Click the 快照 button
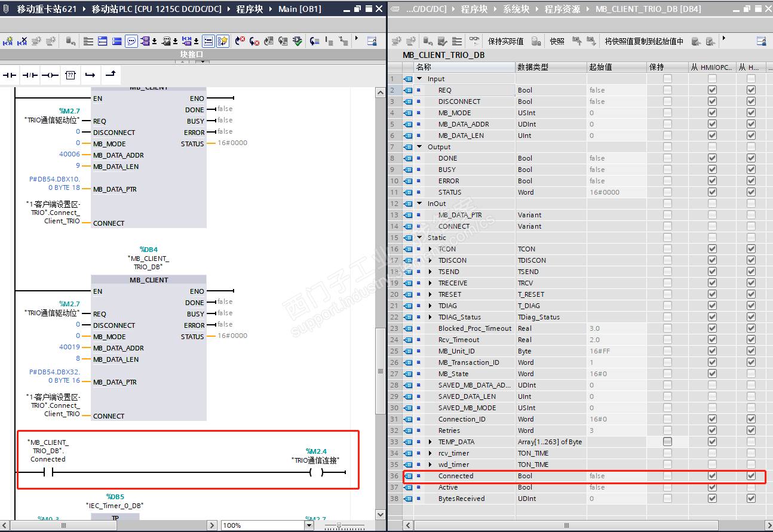 (x=557, y=41)
